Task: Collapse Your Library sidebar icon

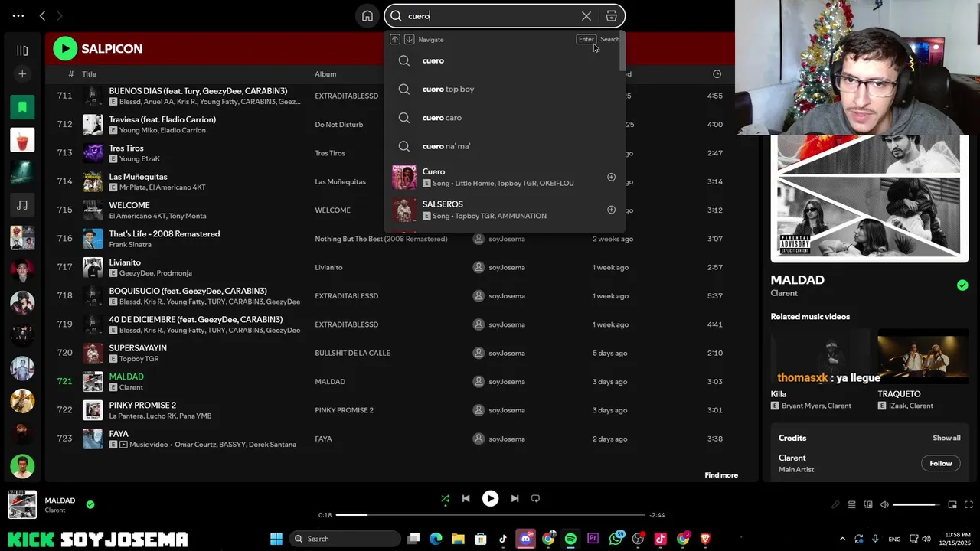Action: [x=22, y=51]
